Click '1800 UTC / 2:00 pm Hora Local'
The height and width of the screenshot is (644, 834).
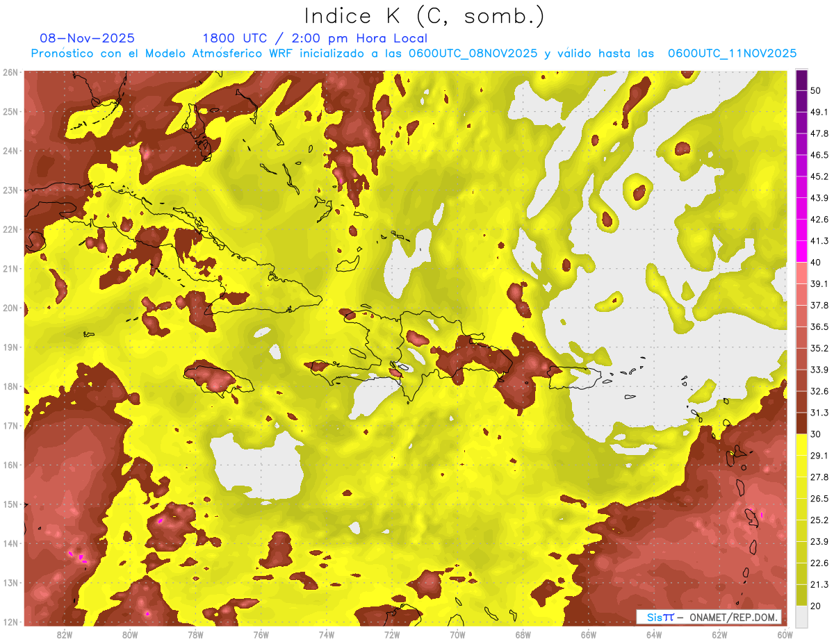tap(315, 38)
